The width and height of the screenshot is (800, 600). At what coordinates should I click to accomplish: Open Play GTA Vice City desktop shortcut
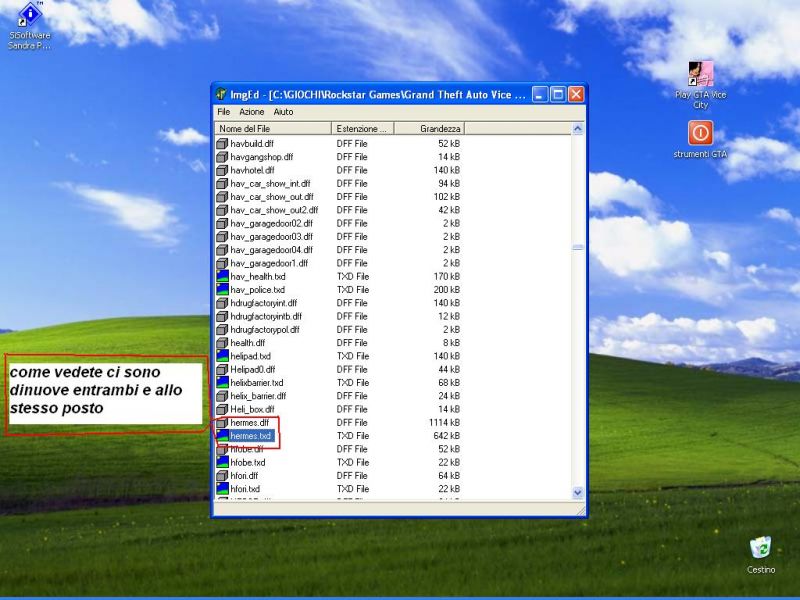[x=700, y=85]
